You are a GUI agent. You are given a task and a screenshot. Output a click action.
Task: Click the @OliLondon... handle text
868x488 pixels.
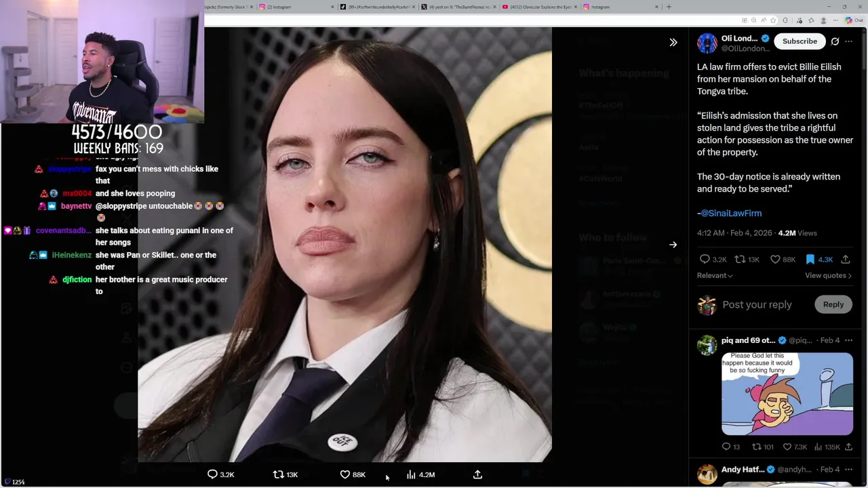(x=745, y=49)
